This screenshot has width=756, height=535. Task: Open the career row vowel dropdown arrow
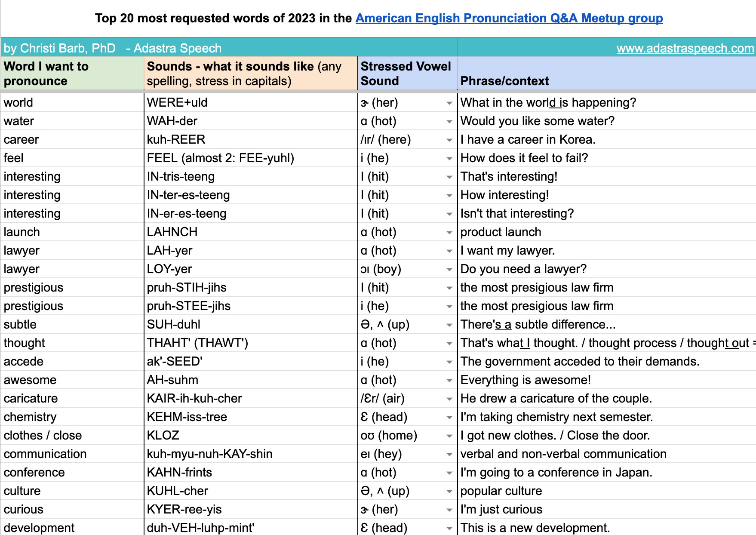449,140
